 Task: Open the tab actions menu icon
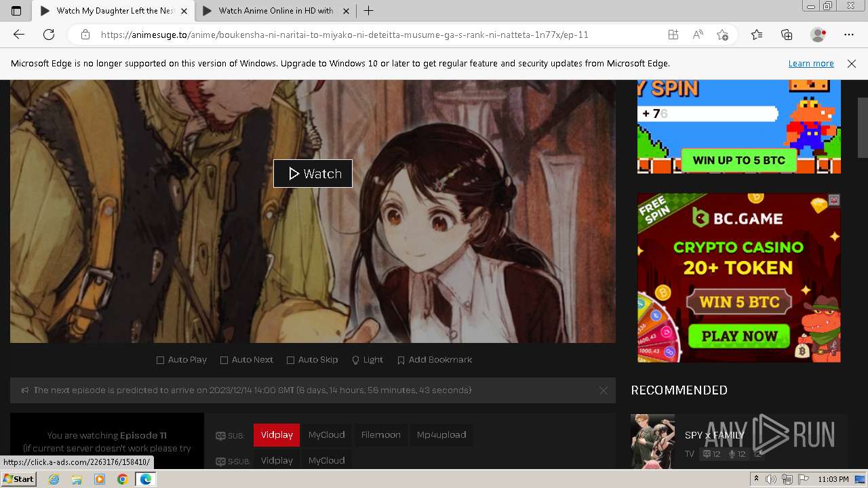click(16, 11)
